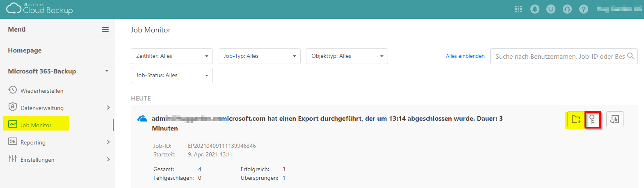Click the job search input field
Screen dimensions: 644x188
tap(560, 56)
